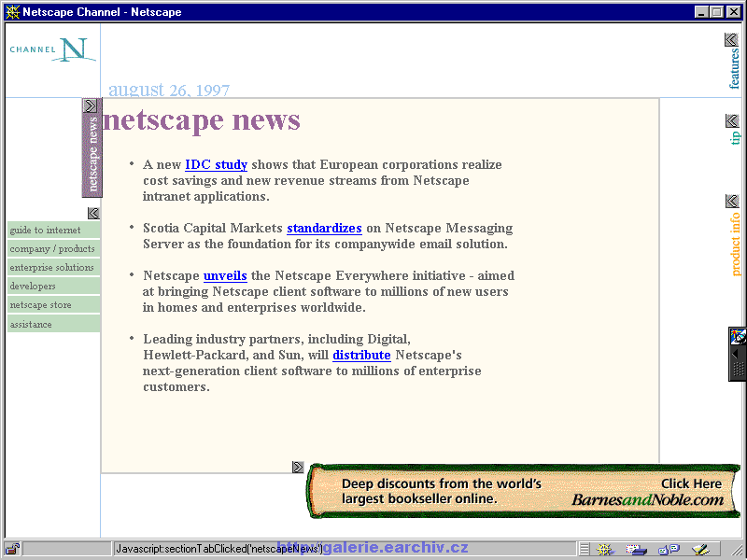The width and height of the screenshot is (747, 560).
Task: Follow the standardizes link
Action: [x=324, y=228]
